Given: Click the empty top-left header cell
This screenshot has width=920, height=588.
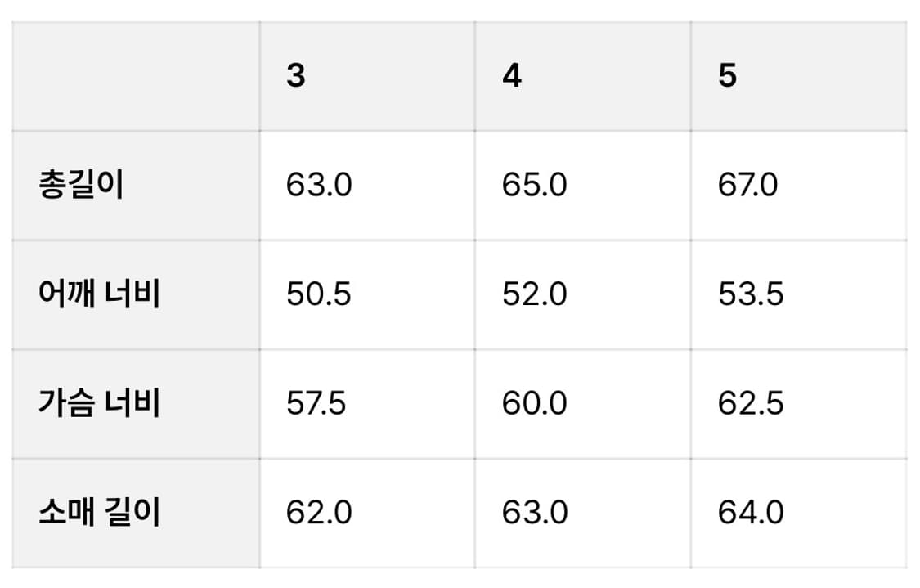Looking at the screenshot, I should point(136,76).
